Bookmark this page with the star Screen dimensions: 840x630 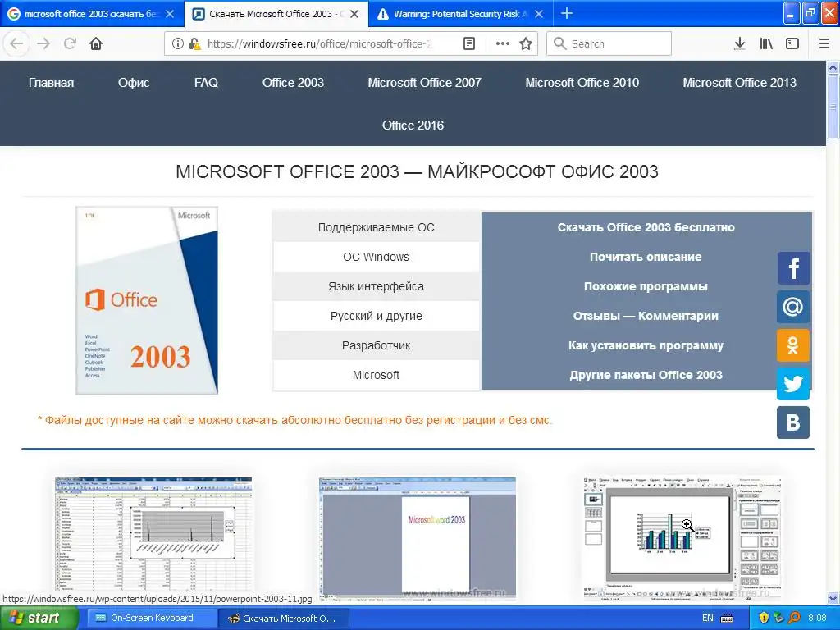click(526, 43)
